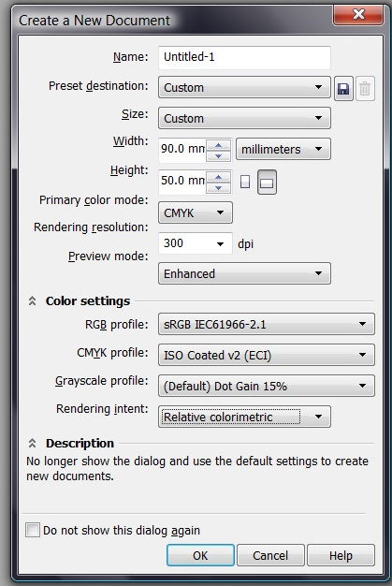This screenshot has width=392, height=586.
Task: Decrease Height with the down arrow
Action: [x=218, y=187]
